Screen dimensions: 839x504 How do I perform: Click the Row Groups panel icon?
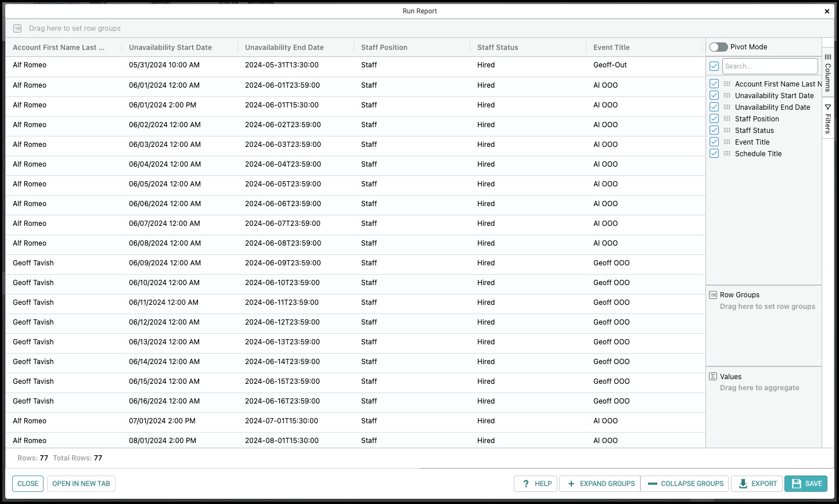(x=713, y=295)
